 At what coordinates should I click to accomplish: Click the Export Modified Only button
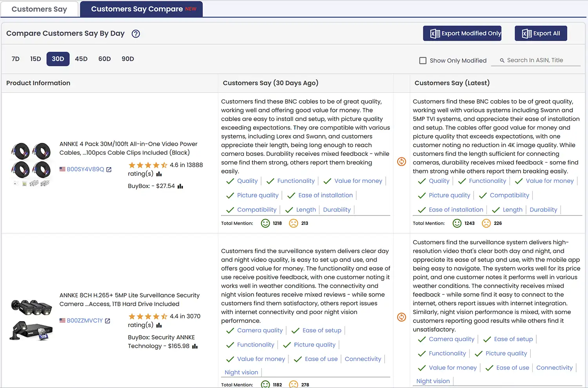coord(462,33)
